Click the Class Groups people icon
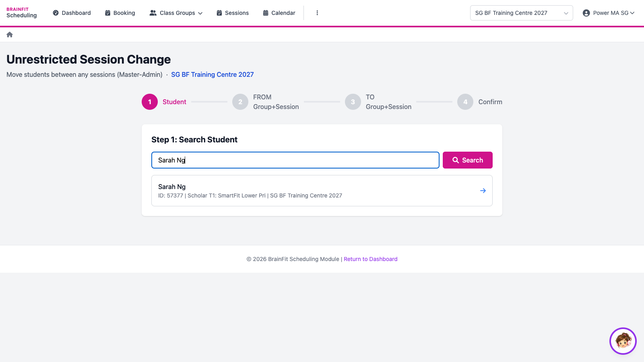644x362 pixels. pos(153,13)
